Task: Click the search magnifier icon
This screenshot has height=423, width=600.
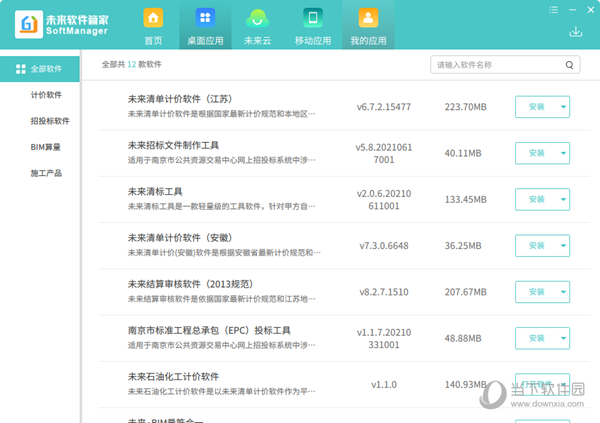Action: click(x=570, y=65)
